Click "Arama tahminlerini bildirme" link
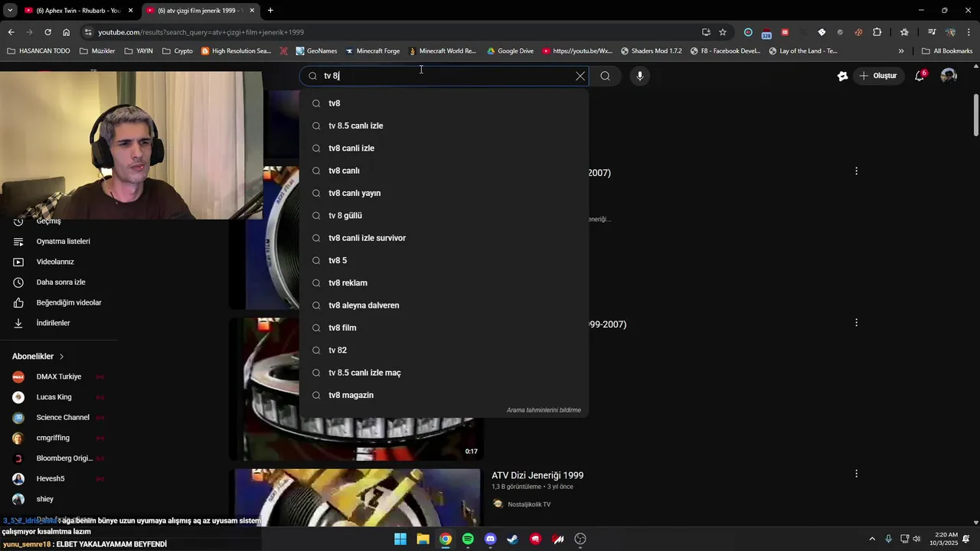The image size is (980, 551). pos(544,410)
